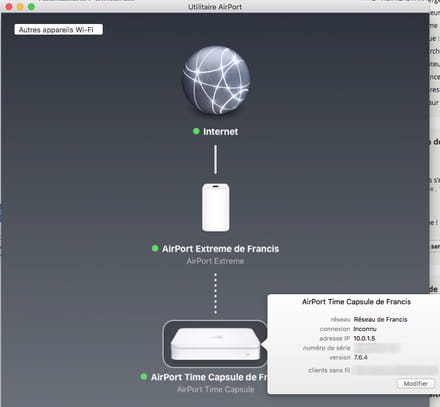Click green status dot beside AirPort Time Capsule
Viewport: 440px width, 407px height.
click(x=144, y=377)
